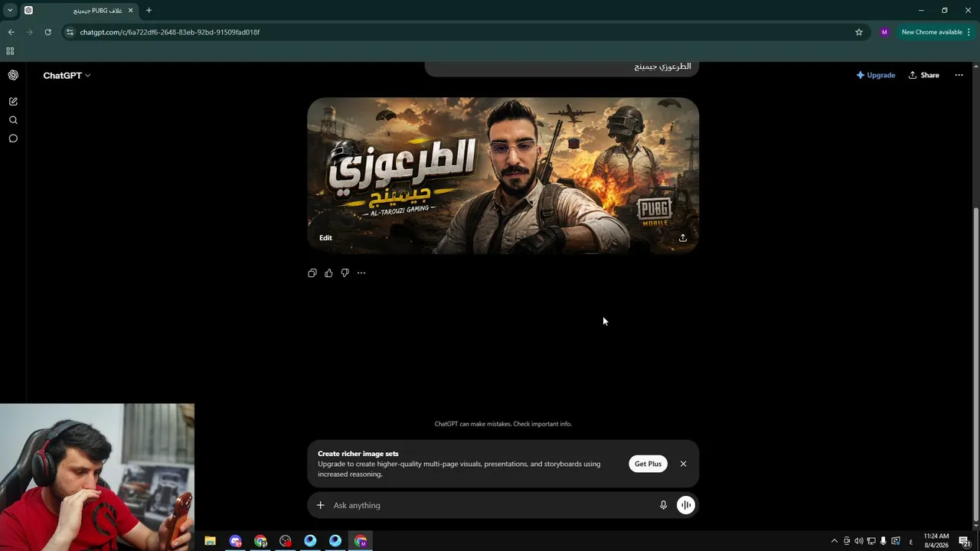The height and width of the screenshot is (551, 980).
Task: Click the page's vertical scrollbar
Action: click(975, 365)
